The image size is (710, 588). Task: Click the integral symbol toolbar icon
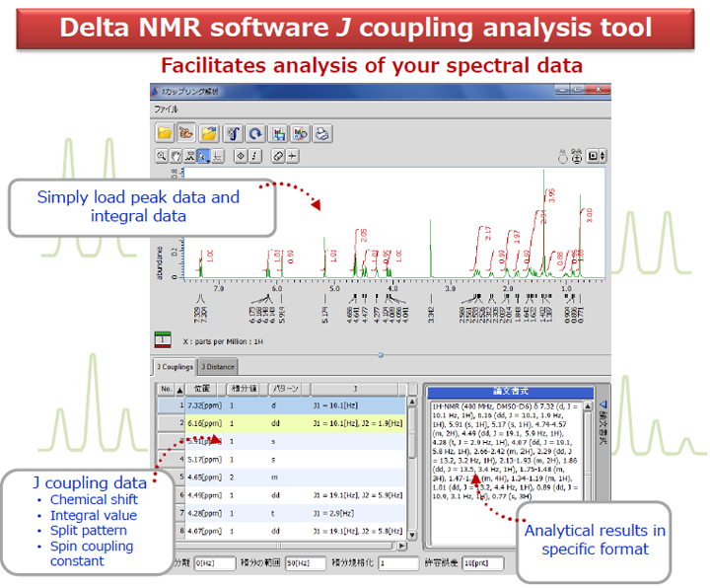pos(233,133)
